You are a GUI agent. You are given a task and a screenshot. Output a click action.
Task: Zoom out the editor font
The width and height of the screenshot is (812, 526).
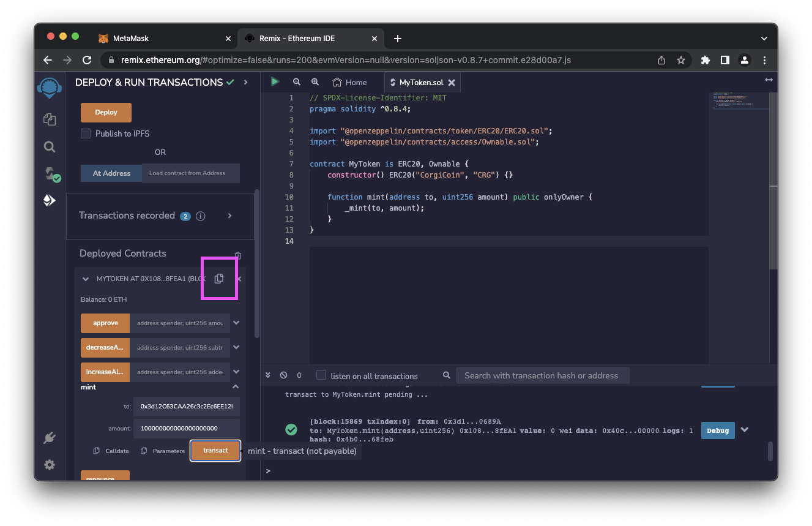[297, 82]
